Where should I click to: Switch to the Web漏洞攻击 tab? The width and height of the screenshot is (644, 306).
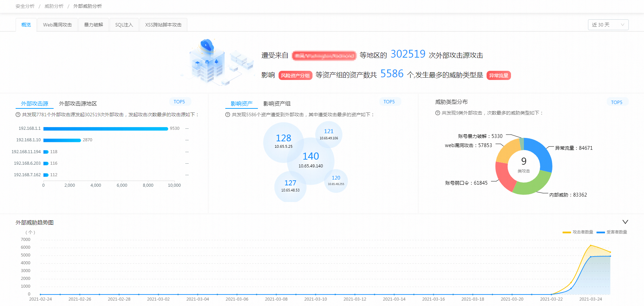(57, 25)
